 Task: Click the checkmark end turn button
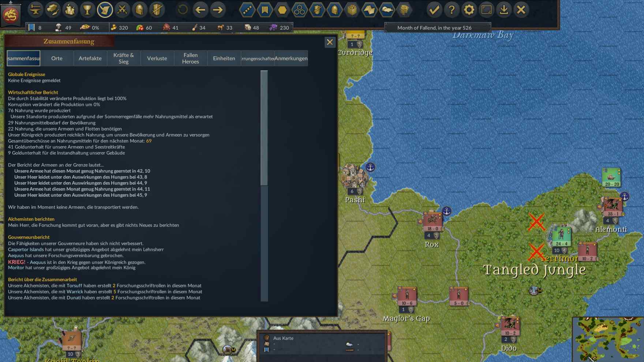coord(434,10)
